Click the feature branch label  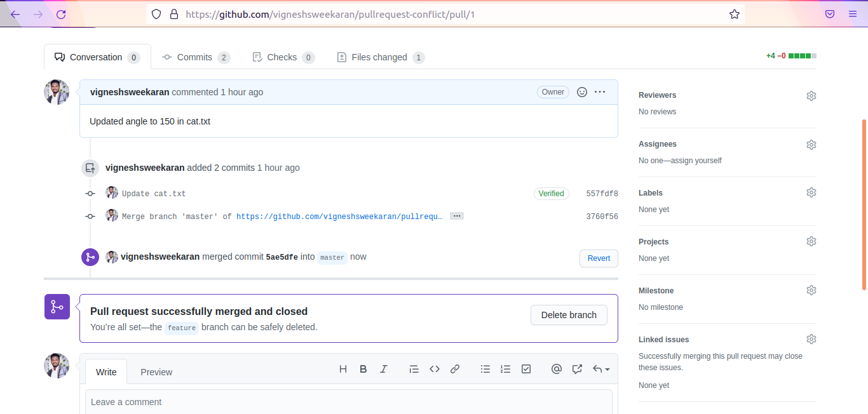[x=182, y=328]
